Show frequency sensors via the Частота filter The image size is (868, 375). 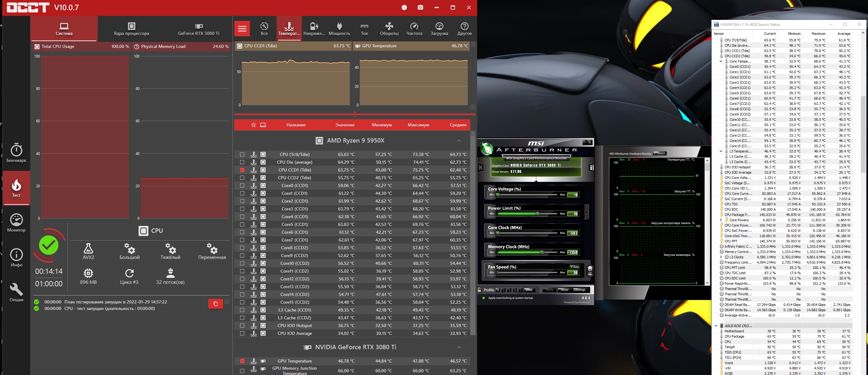[x=414, y=29]
